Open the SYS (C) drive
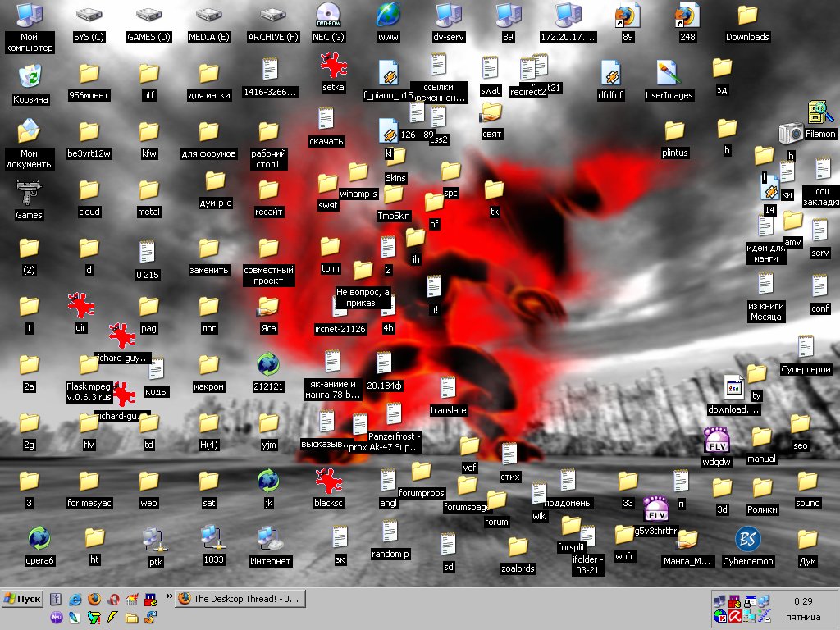Screen dimensions: 840x630 click(89, 24)
